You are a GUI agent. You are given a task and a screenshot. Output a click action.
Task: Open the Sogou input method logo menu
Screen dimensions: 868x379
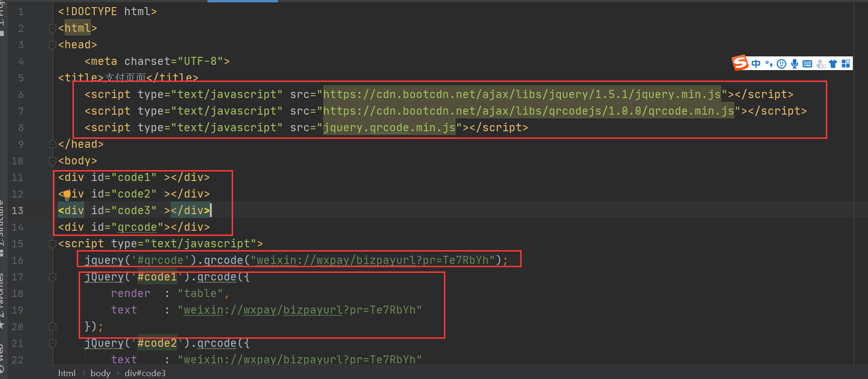[x=740, y=63]
